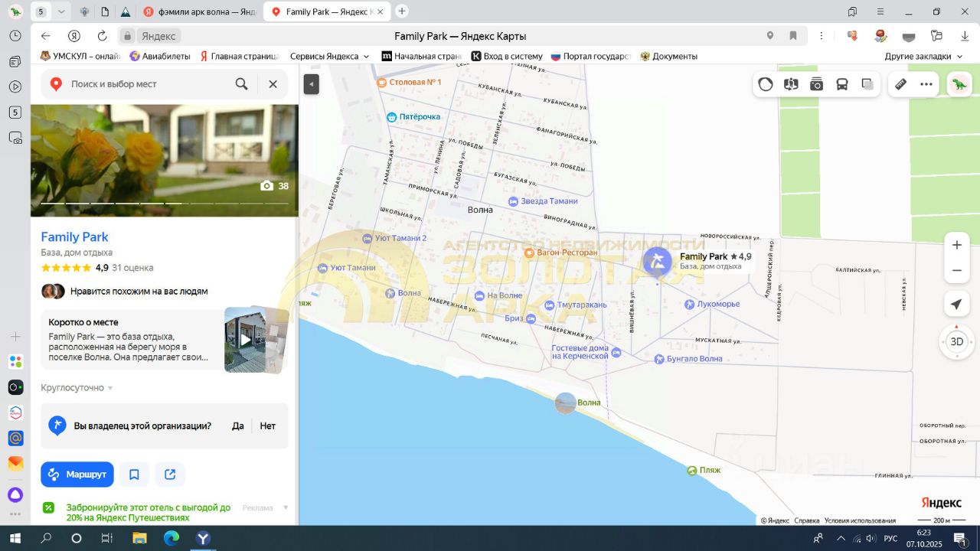
Task: Toggle the map layers selector
Action: tap(867, 84)
